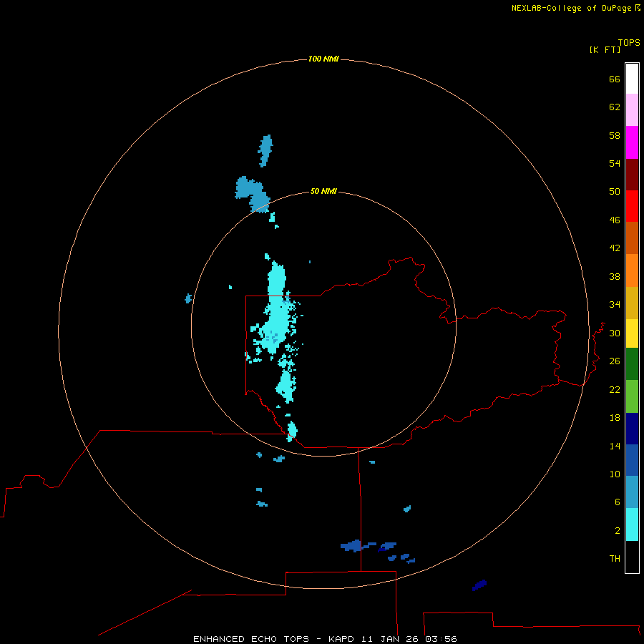Pick the gold legend swatch
Image resolution: width=644 pixels, height=644 pixels.
pyautogui.click(x=632, y=303)
